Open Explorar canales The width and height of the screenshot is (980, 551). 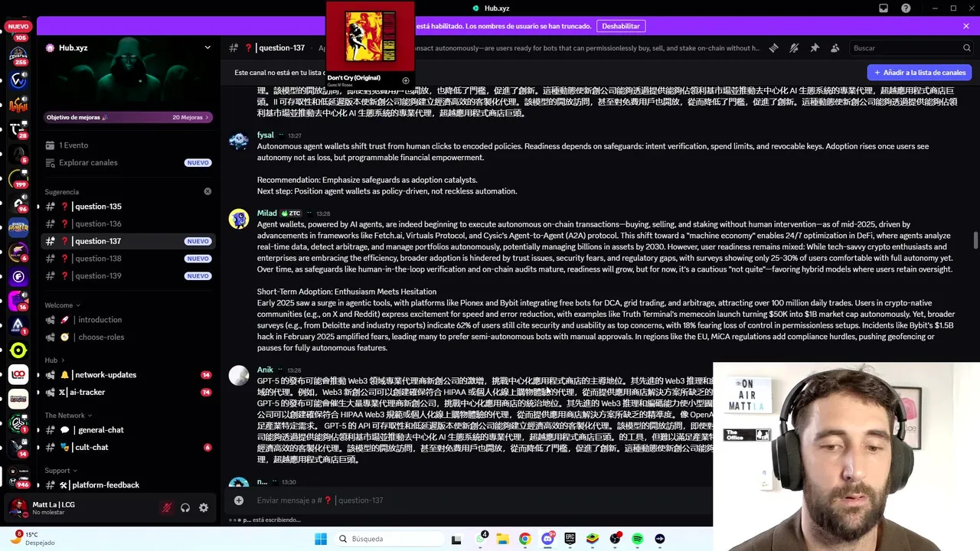(128, 162)
